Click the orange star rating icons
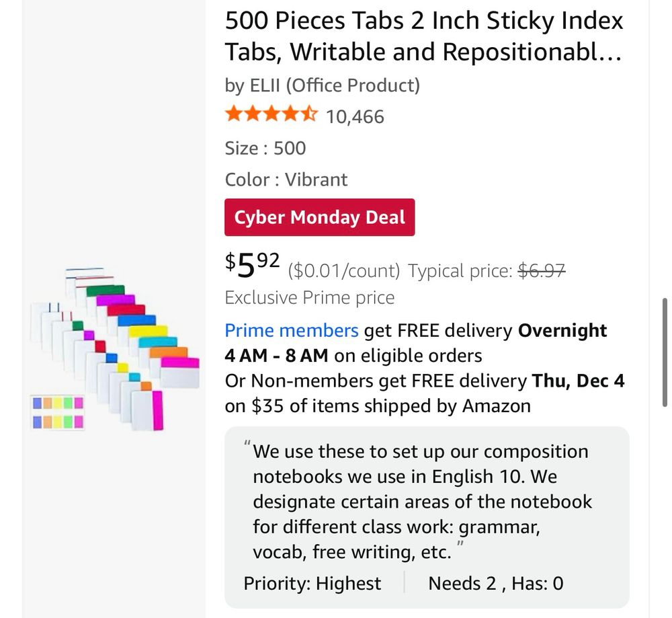Screen dimensions: 672x618 (271, 116)
